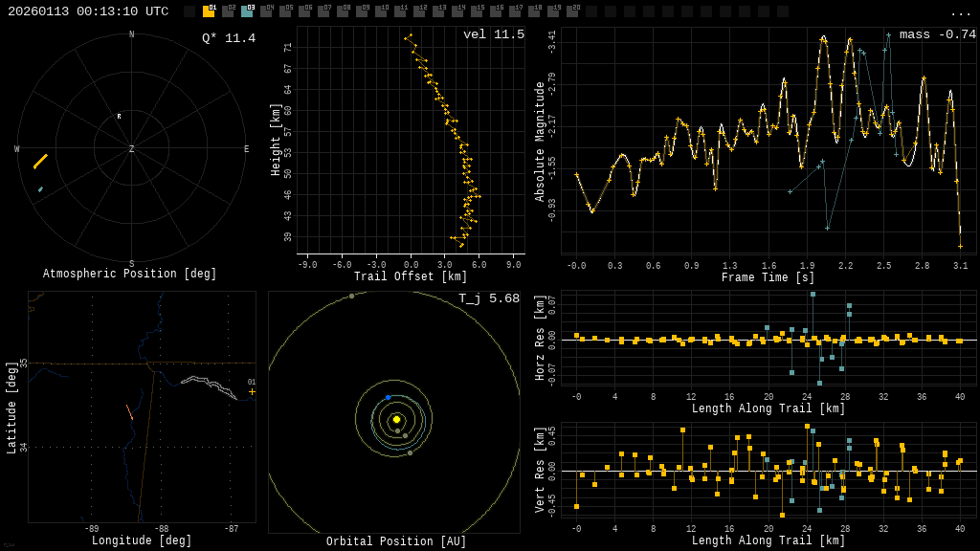The height and width of the screenshot is (551, 980).
Task: Select station box 10 in top strip
Action: click(x=381, y=11)
